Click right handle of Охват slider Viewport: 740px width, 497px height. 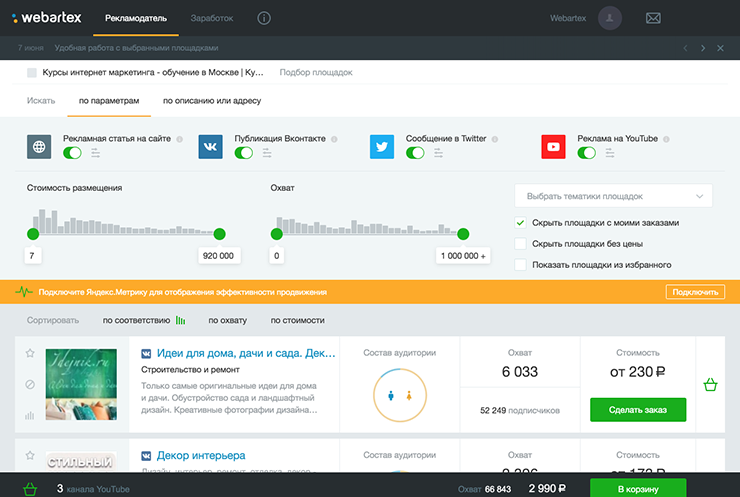pos(462,234)
